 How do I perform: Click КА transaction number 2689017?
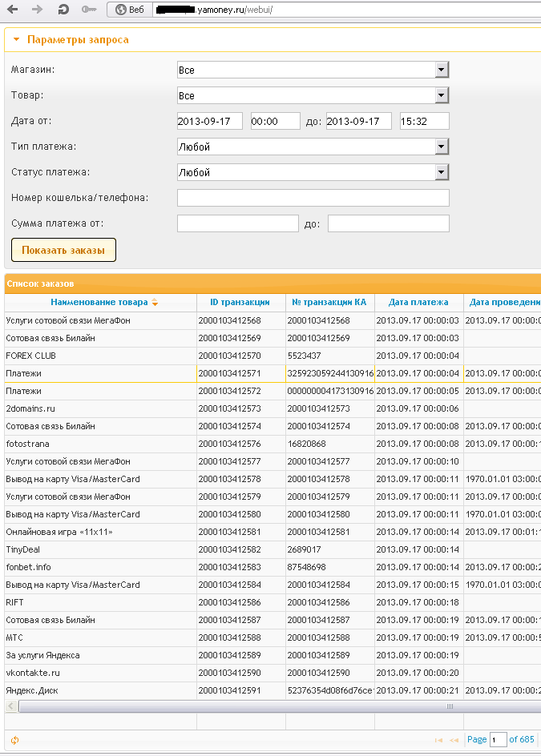[304, 549]
